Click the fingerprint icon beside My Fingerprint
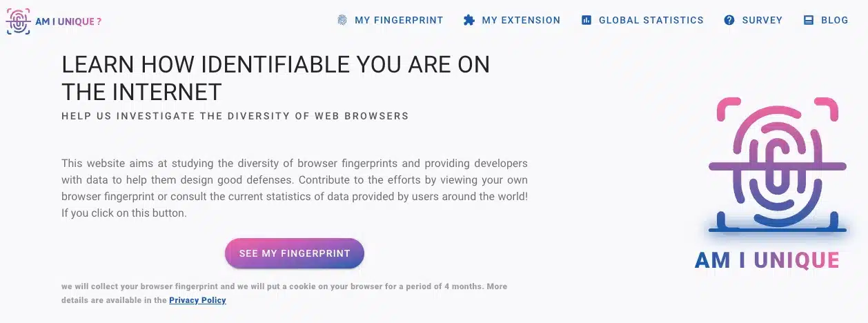Viewport: 868px width, 323px height. coord(342,20)
